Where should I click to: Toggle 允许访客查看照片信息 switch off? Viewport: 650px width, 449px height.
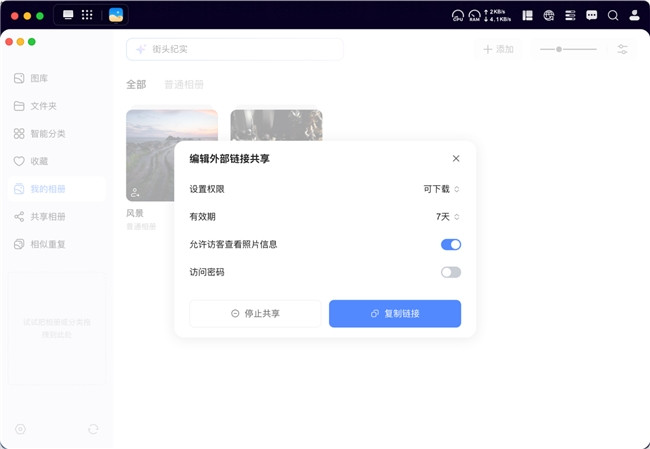(451, 245)
